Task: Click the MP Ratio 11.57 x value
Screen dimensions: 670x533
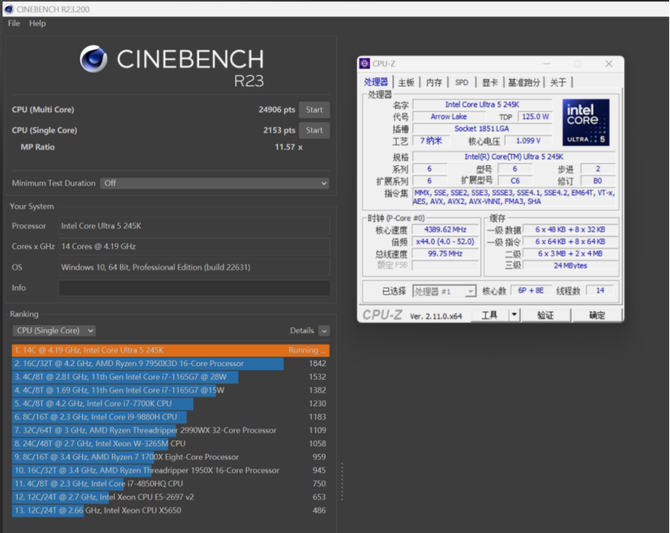Action: tap(288, 147)
